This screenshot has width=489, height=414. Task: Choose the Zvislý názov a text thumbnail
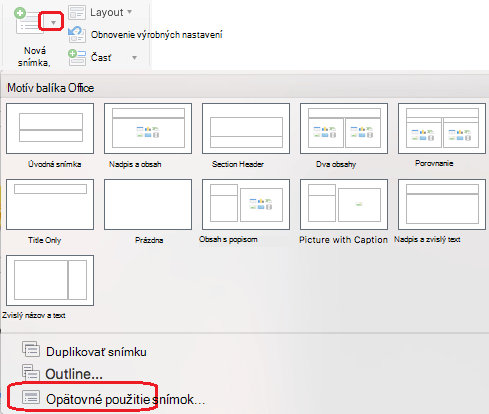click(x=50, y=280)
